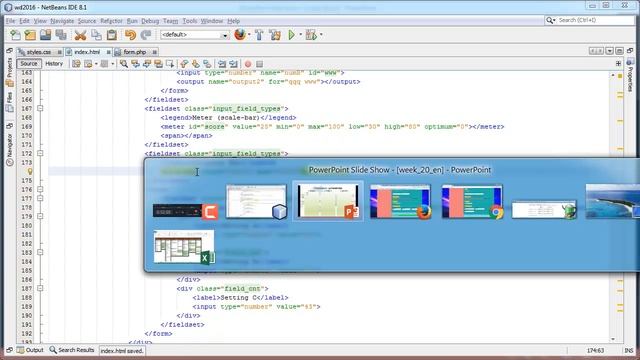Go to the previous bookmark

[184, 64]
